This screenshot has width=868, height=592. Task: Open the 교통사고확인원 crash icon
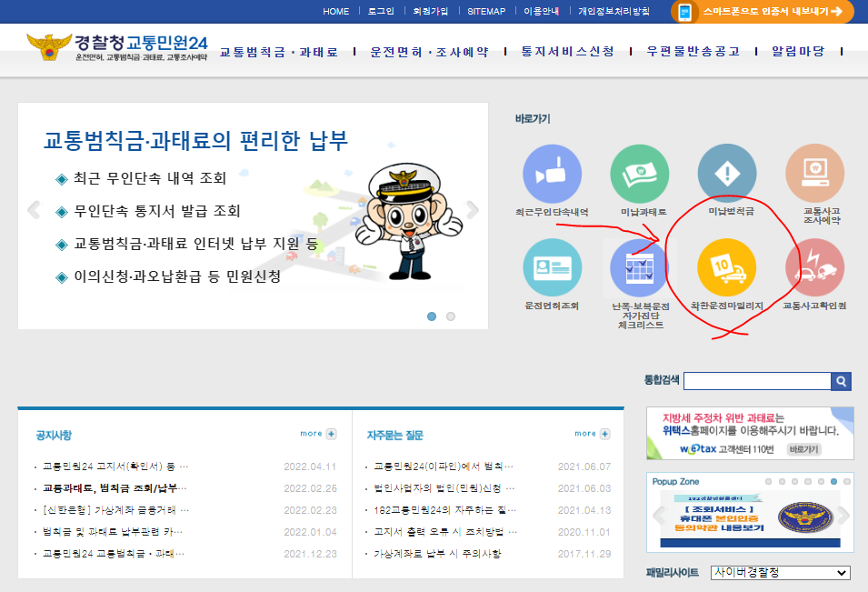(x=814, y=268)
